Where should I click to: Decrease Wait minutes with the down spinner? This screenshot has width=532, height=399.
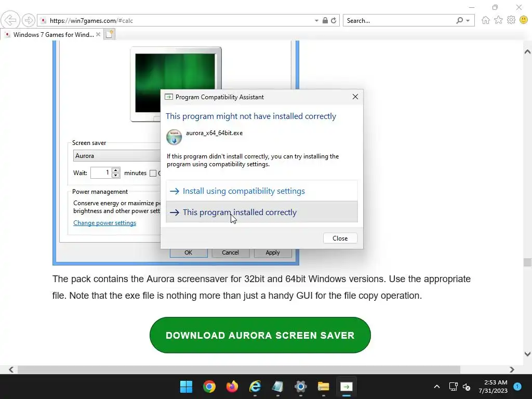[116, 176]
